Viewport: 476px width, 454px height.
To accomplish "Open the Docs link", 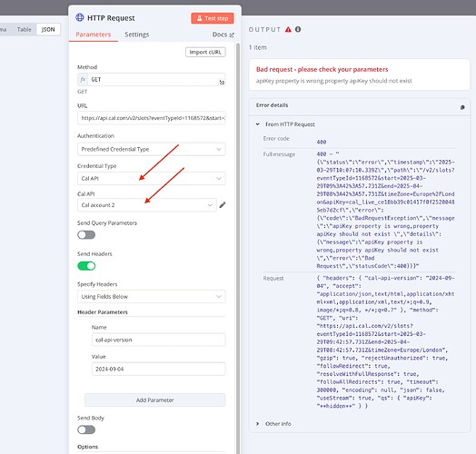I will click(223, 35).
